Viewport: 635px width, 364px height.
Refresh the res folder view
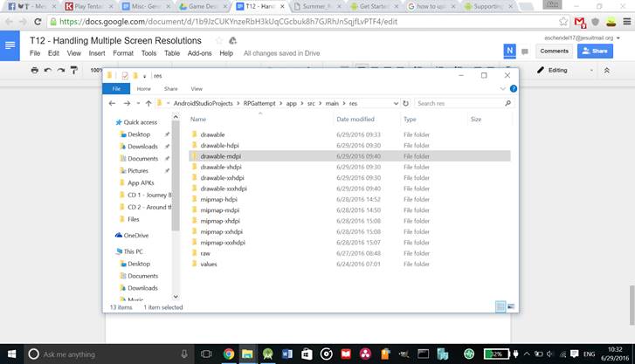pyautogui.click(x=405, y=103)
